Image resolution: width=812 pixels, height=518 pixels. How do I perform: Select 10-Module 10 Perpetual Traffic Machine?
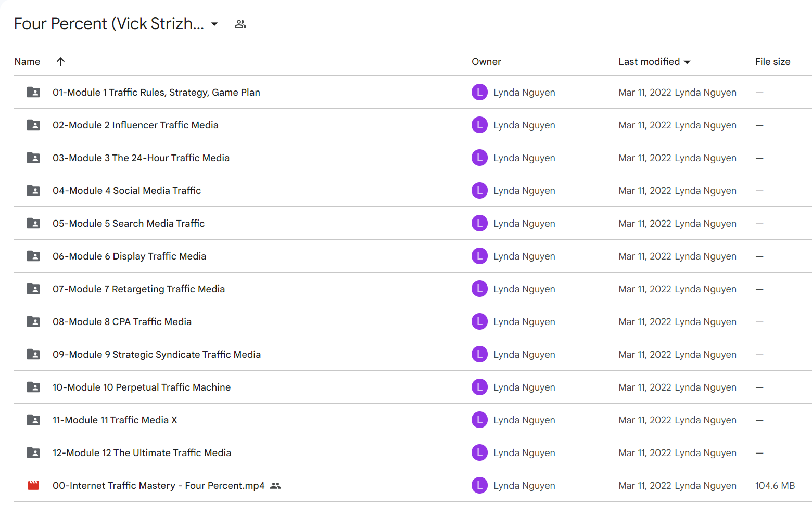(142, 387)
